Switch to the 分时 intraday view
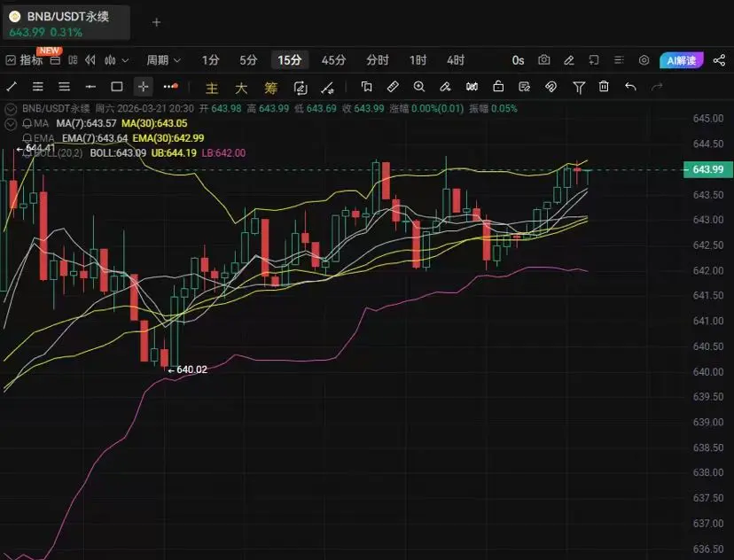The width and height of the screenshot is (734, 560). [378, 60]
